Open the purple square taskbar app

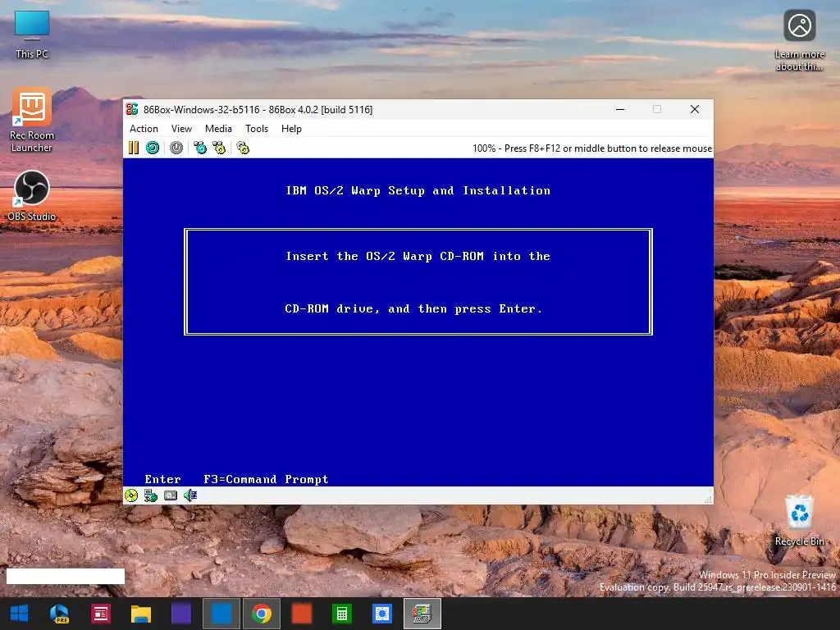click(x=181, y=614)
